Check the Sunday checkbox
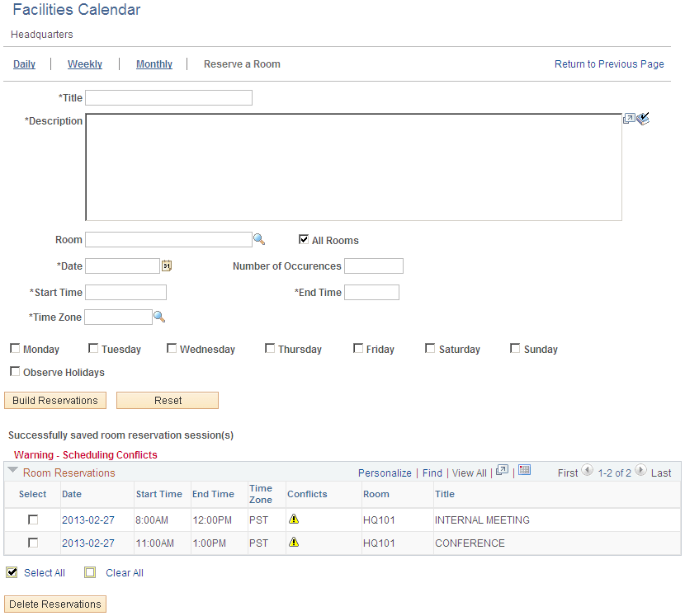Screen dimensions: 685x616 (x=515, y=348)
